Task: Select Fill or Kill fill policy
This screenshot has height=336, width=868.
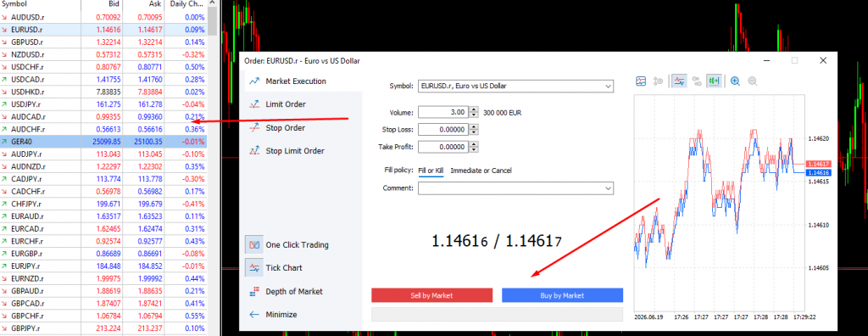Action: pyautogui.click(x=431, y=171)
